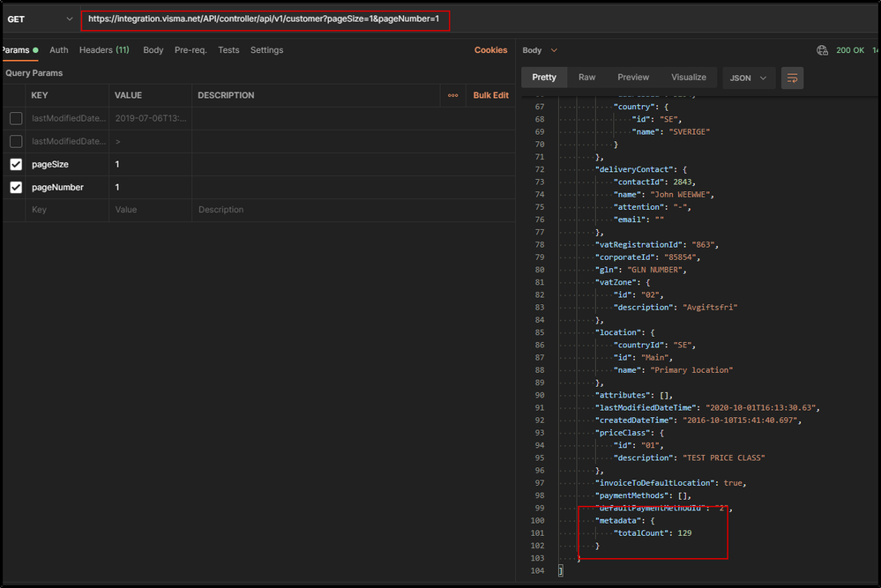Switch to the Auth tab
Viewport: 881px width, 588px height.
[59, 50]
